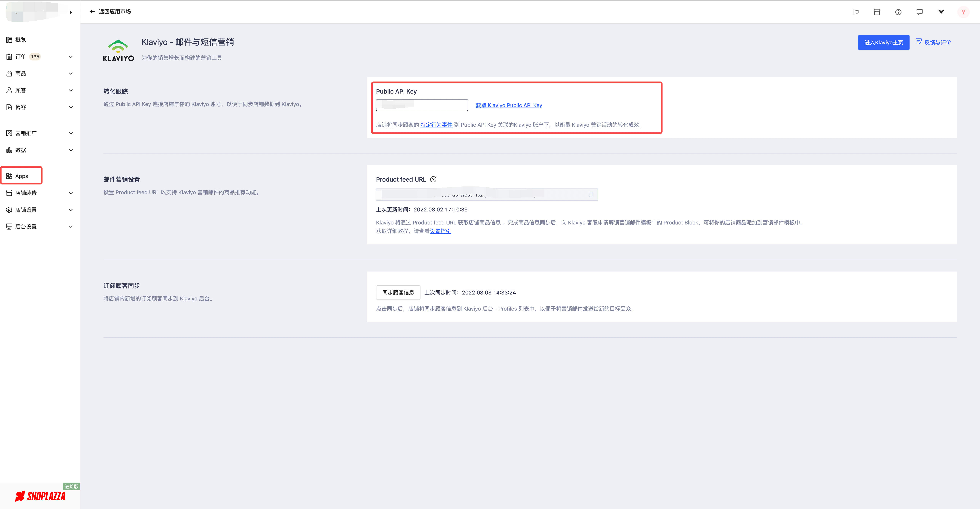Click the 顾客 customers person icon
Image resolution: width=980 pixels, height=509 pixels.
(9, 91)
